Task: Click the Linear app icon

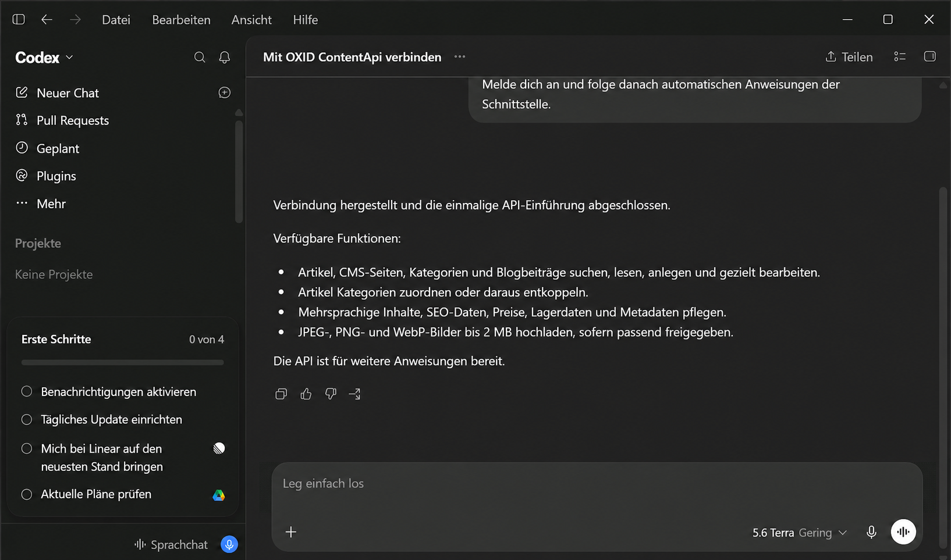Action: click(219, 448)
